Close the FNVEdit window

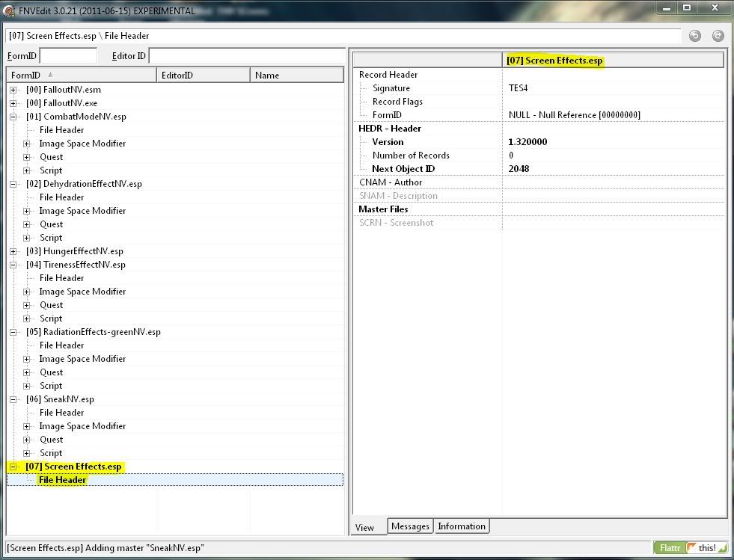click(715, 8)
